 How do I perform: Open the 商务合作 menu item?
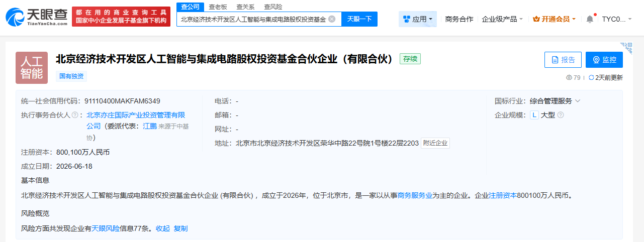tap(459, 19)
